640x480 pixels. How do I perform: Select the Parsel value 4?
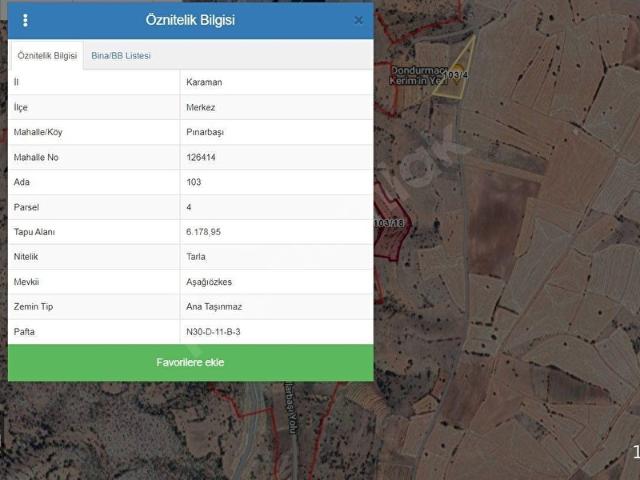(189, 207)
